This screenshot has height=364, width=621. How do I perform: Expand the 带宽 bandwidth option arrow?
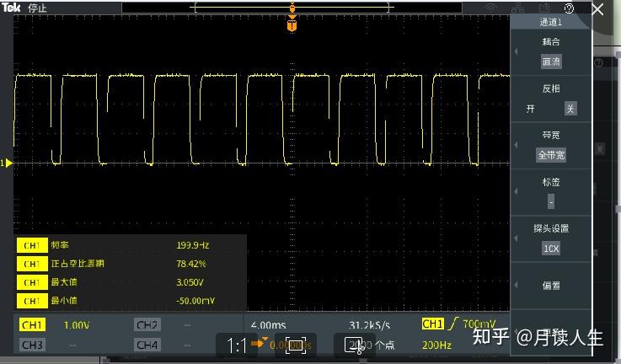517,145
